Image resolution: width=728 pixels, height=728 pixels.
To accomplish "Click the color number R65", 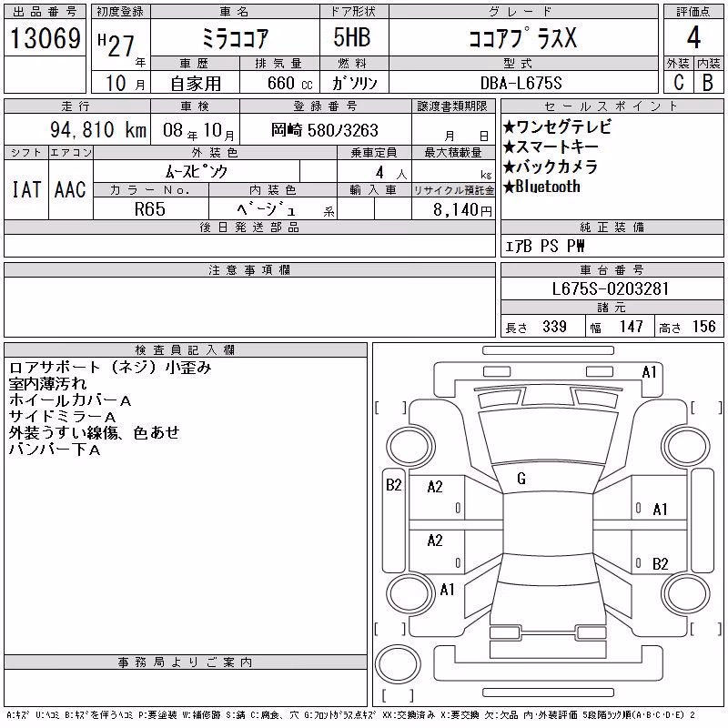I will [x=149, y=209].
